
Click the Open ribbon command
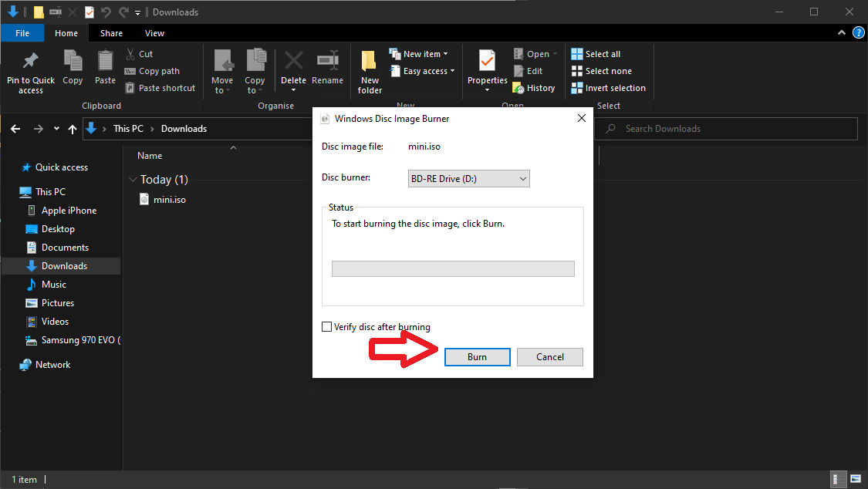click(535, 54)
